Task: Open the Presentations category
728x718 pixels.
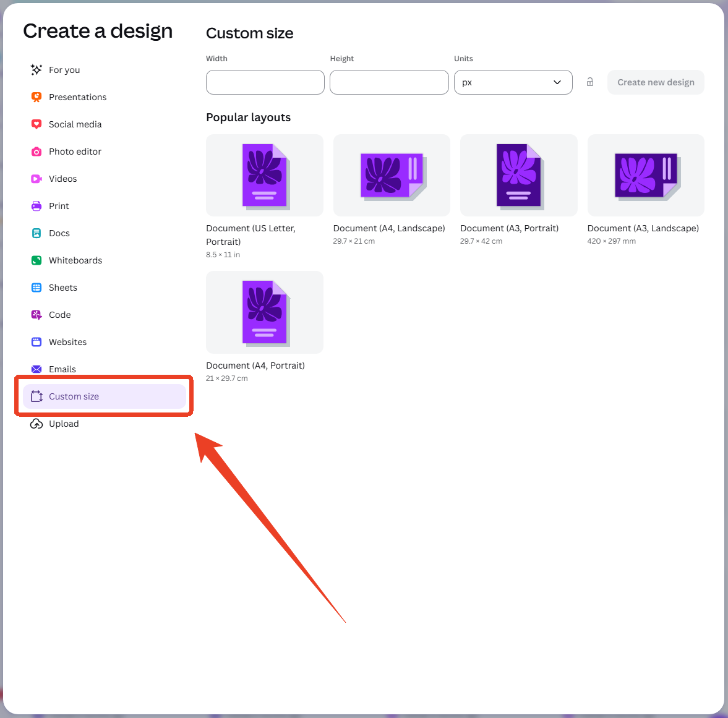Action: click(77, 97)
